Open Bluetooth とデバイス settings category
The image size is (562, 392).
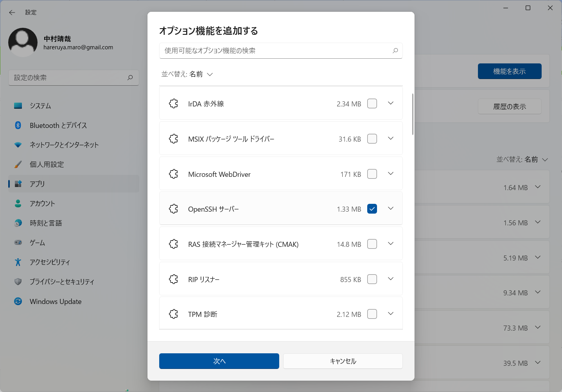pyautogui.click(x=74, y=125)
